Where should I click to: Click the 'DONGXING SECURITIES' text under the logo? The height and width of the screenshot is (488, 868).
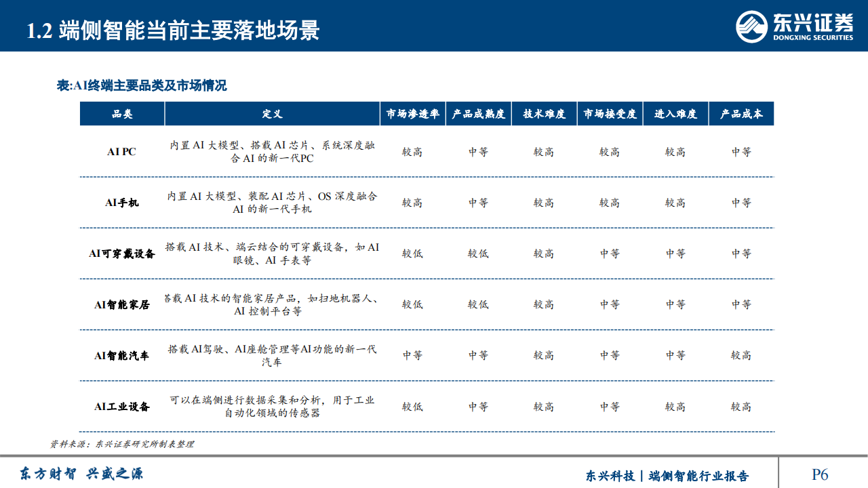[x=813, y=38]
